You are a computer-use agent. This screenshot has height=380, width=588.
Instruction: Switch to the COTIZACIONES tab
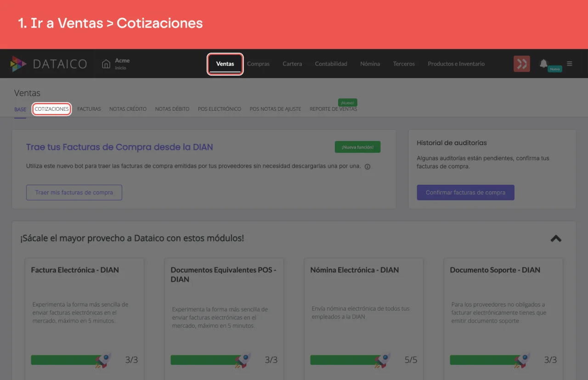(x=51, y=109)
